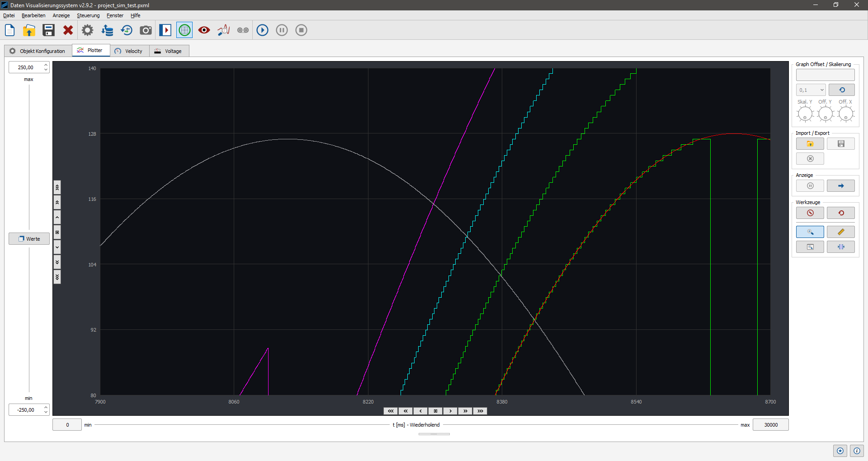Click horizontal center reset square button
The image size is (868, 461).
435,411
